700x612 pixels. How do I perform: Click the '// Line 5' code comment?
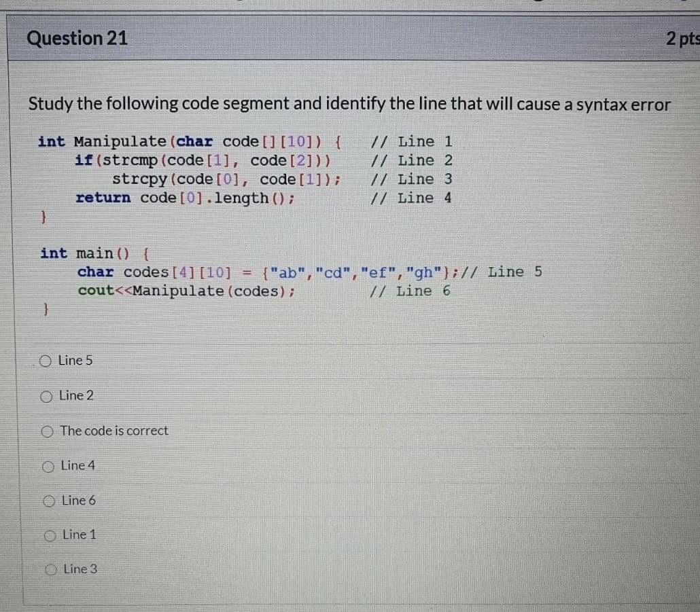coord(502,272)
